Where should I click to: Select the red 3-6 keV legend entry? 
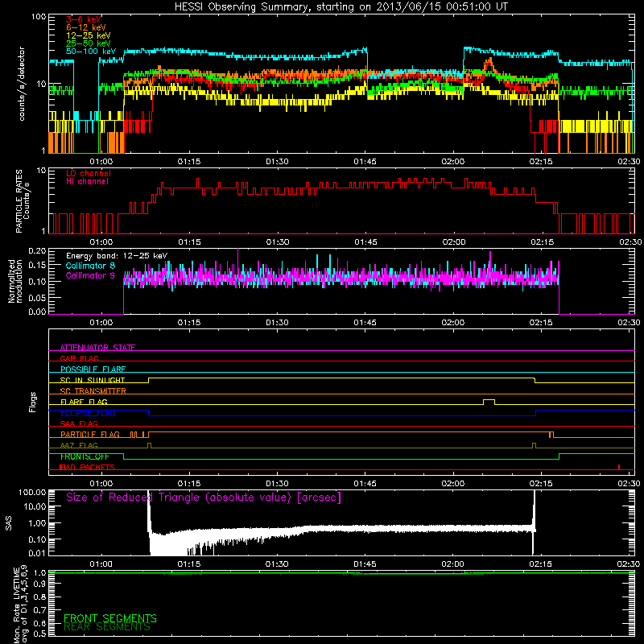[x=83, y=19]
